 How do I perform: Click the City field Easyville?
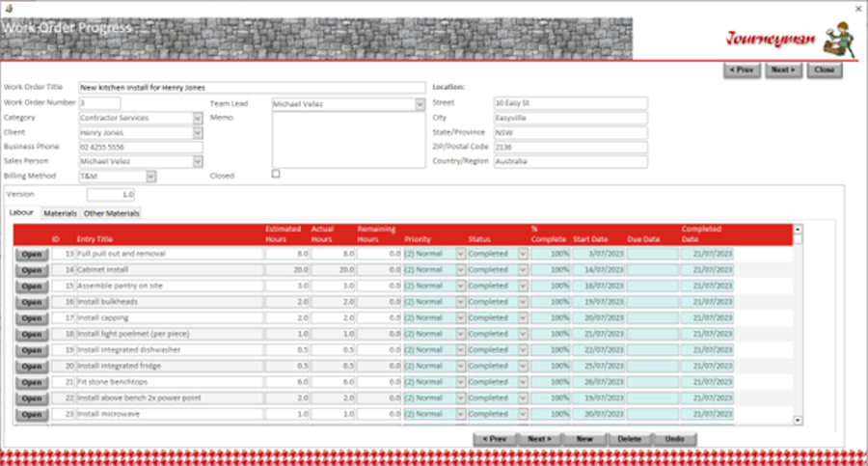[x=571, y=118]
